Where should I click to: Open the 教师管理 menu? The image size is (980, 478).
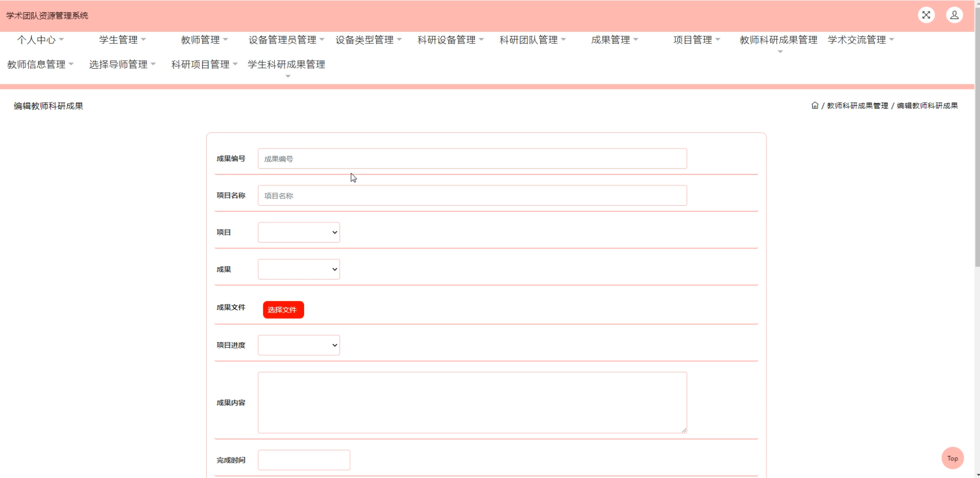pos(205,40)
